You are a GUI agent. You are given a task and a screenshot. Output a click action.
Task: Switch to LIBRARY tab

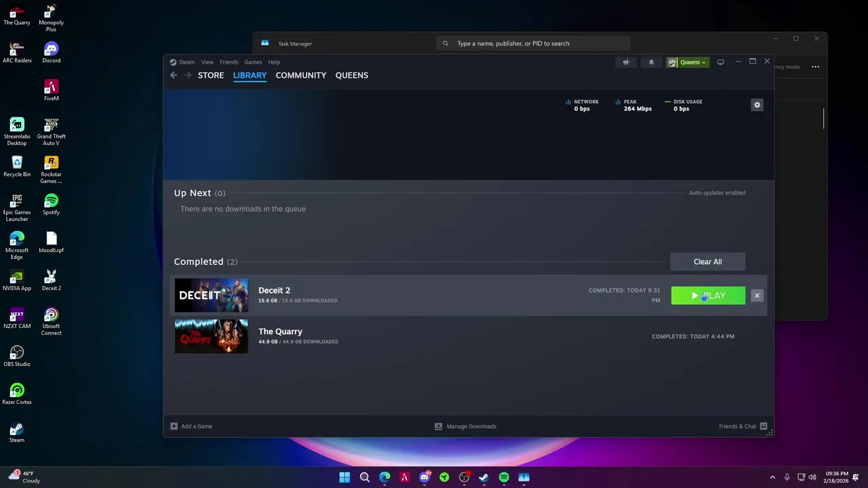[x=250, y=75]
